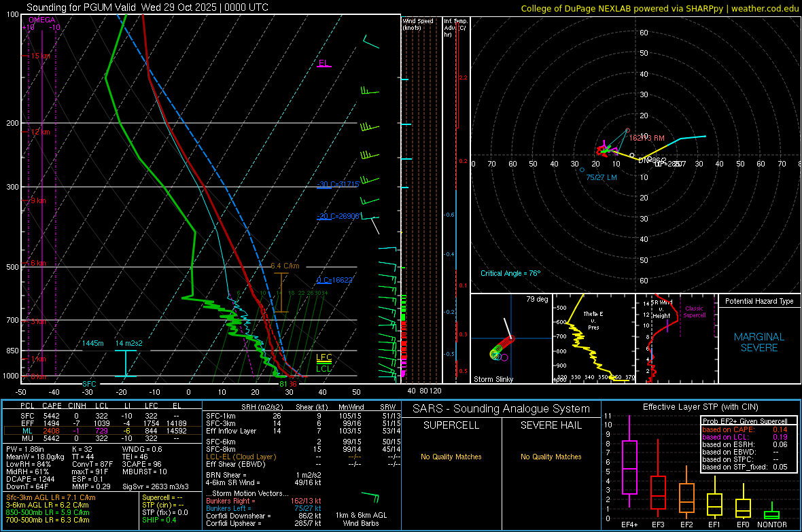Click the Critical Angle = 76° text
The width and height of the screenshot is (802, 532).
510,273
